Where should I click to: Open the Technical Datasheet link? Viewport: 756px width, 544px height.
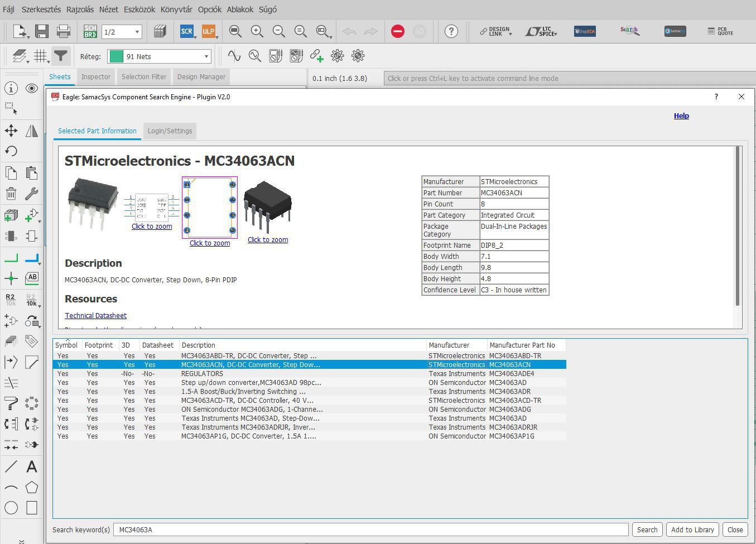pyautogui.click(x=95, y=316)
